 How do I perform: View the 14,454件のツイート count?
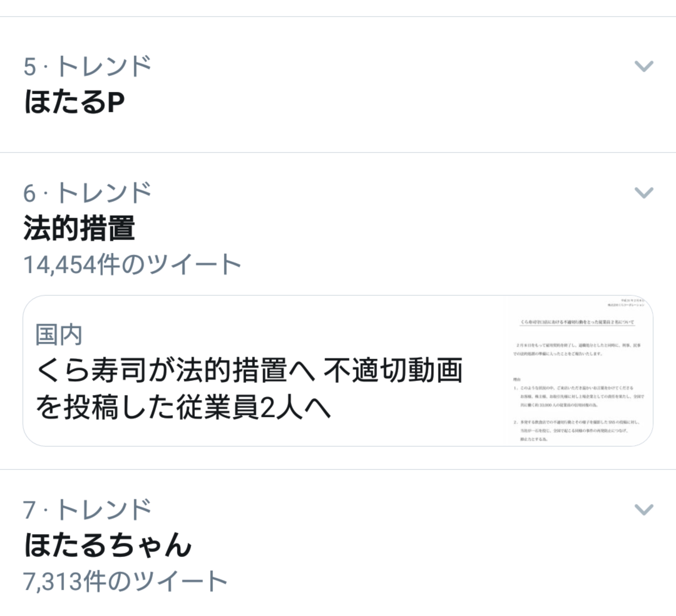coord(132,265)
